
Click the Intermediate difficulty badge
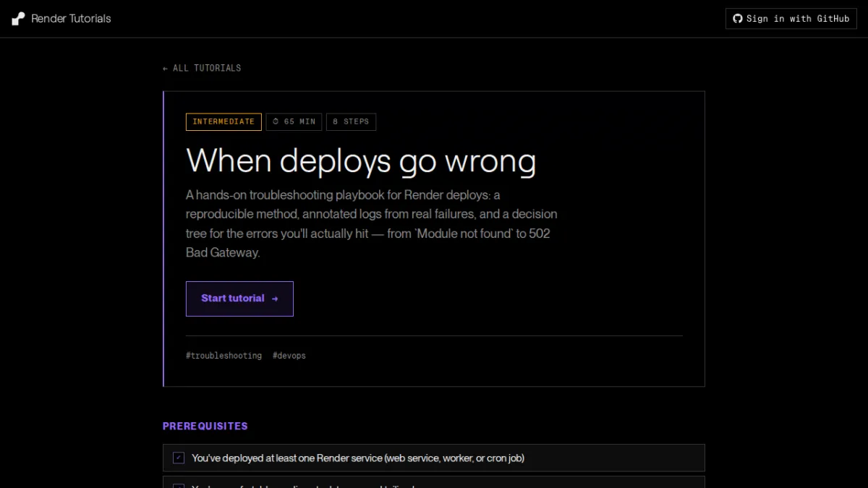pyautogui.click(x=224, y=121)
